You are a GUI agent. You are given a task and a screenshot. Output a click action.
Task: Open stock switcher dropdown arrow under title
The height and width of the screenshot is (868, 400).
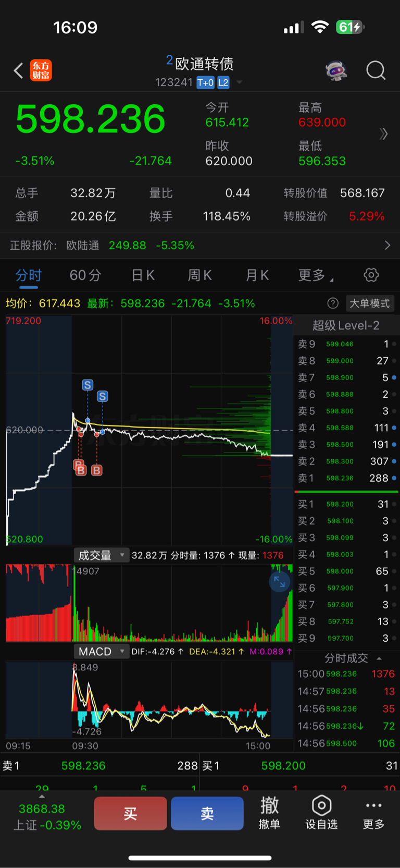point(240,82)
